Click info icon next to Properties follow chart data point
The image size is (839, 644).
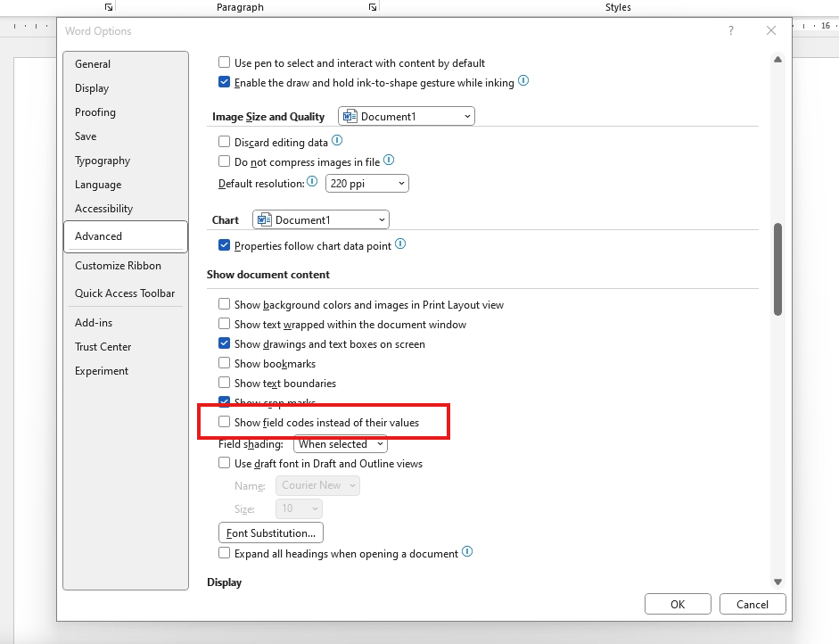coord(400,244)
